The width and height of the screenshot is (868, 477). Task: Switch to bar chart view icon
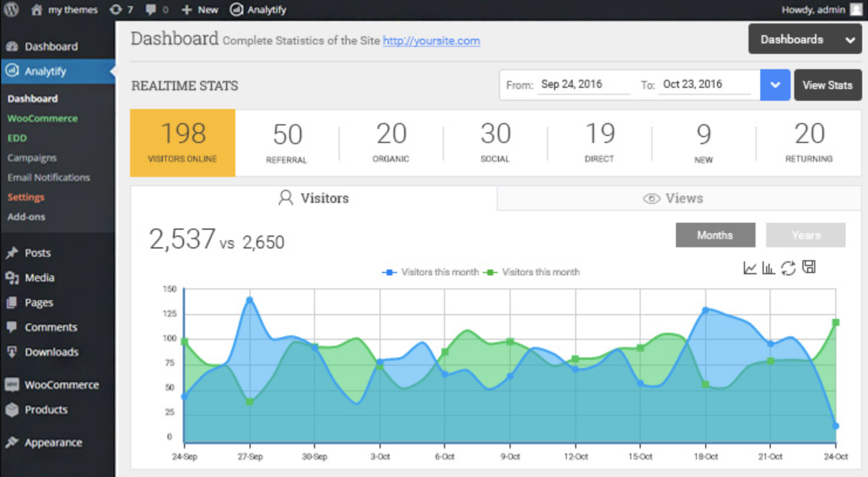coord(768,267)
